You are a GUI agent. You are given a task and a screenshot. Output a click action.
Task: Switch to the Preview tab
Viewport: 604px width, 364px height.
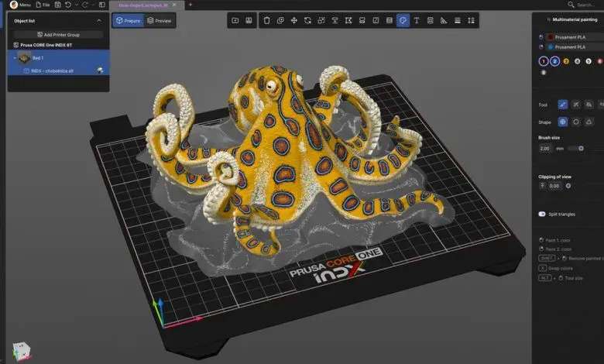coord(160,20)
